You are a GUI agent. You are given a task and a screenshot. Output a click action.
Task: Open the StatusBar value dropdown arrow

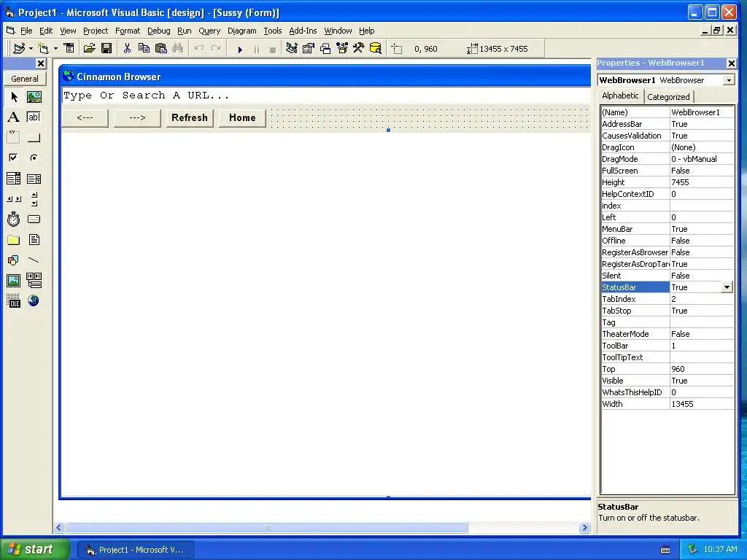pos(727,287)
